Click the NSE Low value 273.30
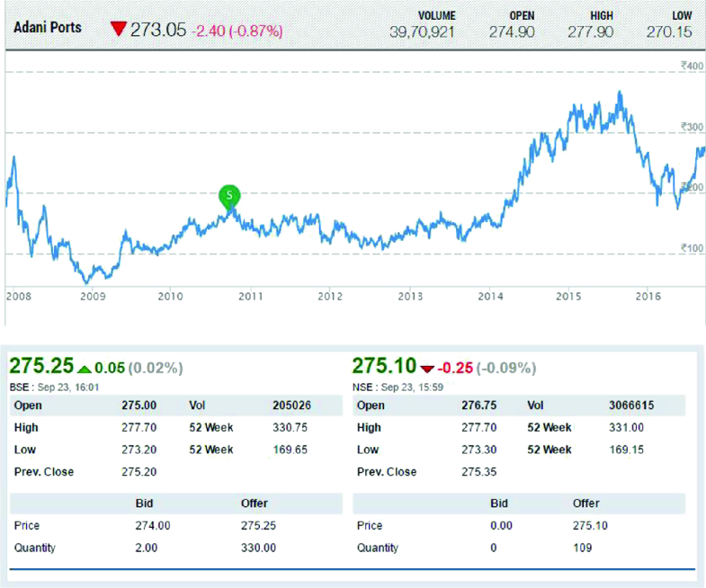Screen dimensions: 706x588 479,450
